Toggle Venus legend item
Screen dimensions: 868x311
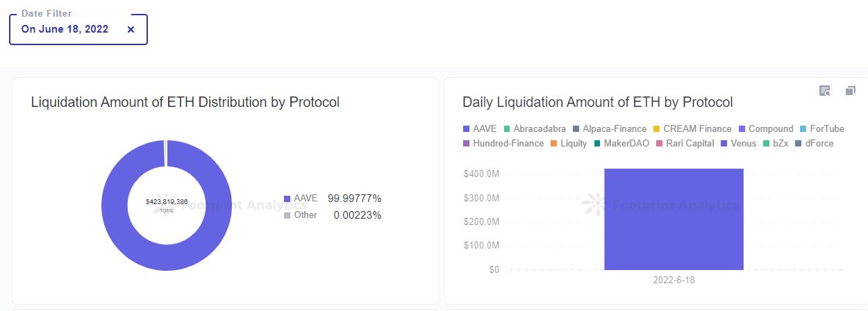[x=738, y=144]
